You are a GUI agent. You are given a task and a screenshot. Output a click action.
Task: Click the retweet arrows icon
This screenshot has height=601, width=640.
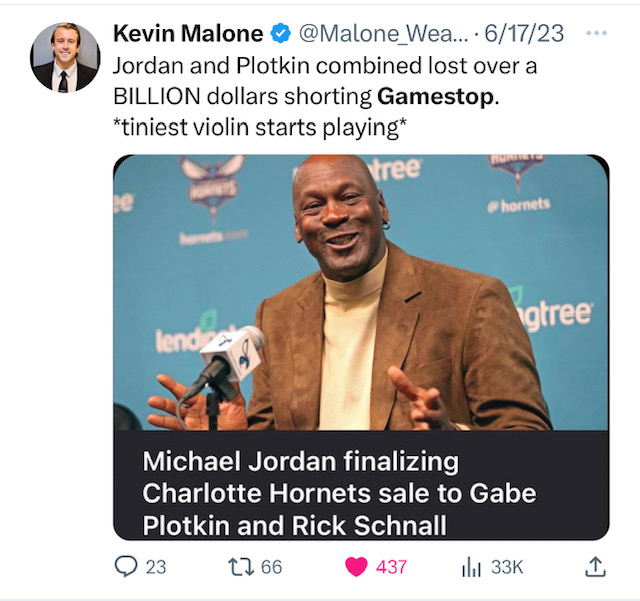pyautogui.click(x=241, y=566)
